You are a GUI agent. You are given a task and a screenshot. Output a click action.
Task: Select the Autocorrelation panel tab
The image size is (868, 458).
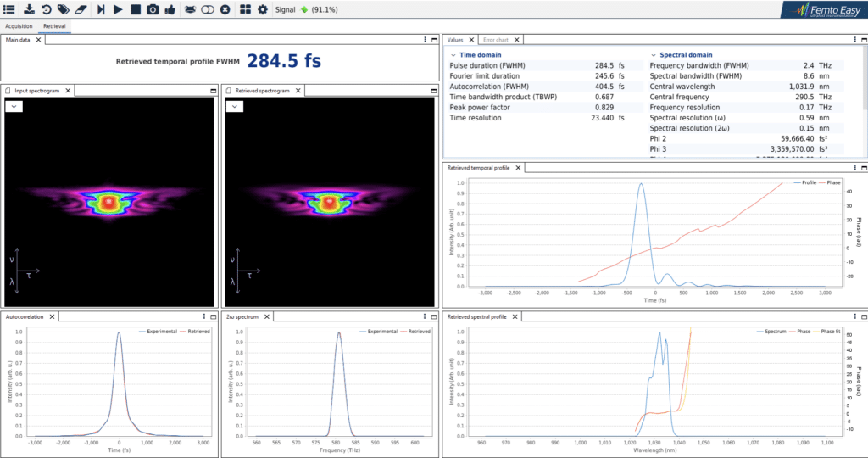[x=25, y=316]
